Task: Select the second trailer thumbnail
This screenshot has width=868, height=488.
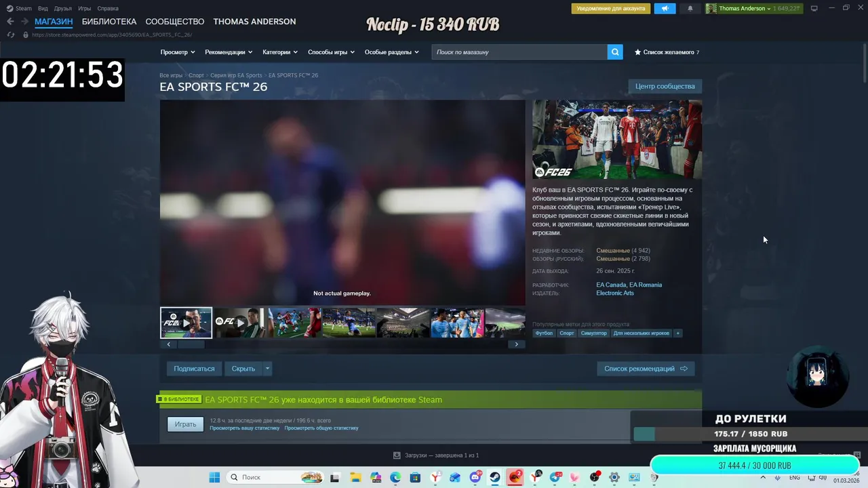Action: pos(240,323)
